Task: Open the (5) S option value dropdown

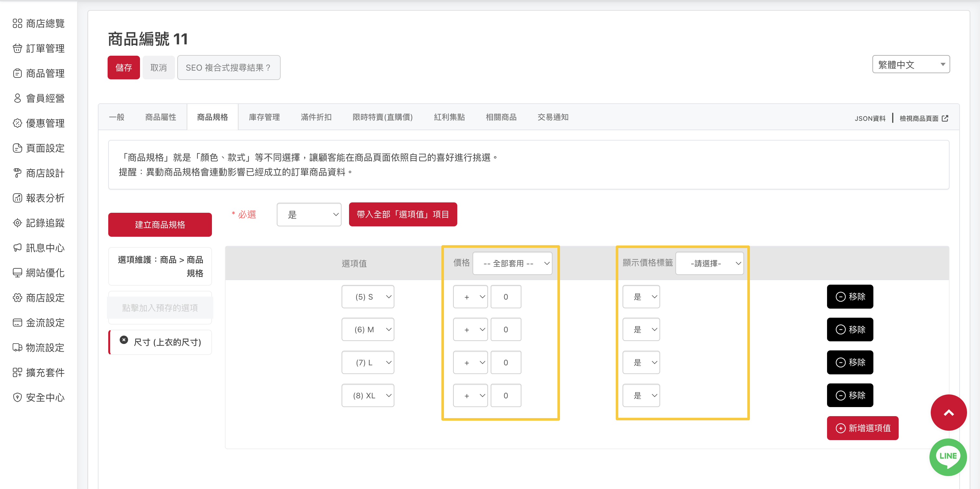Action: point(367,297)
